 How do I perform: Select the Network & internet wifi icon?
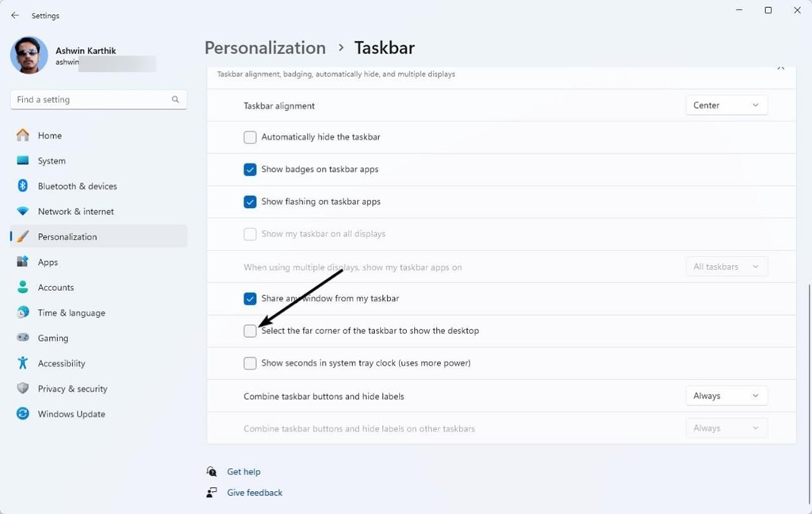23,212
